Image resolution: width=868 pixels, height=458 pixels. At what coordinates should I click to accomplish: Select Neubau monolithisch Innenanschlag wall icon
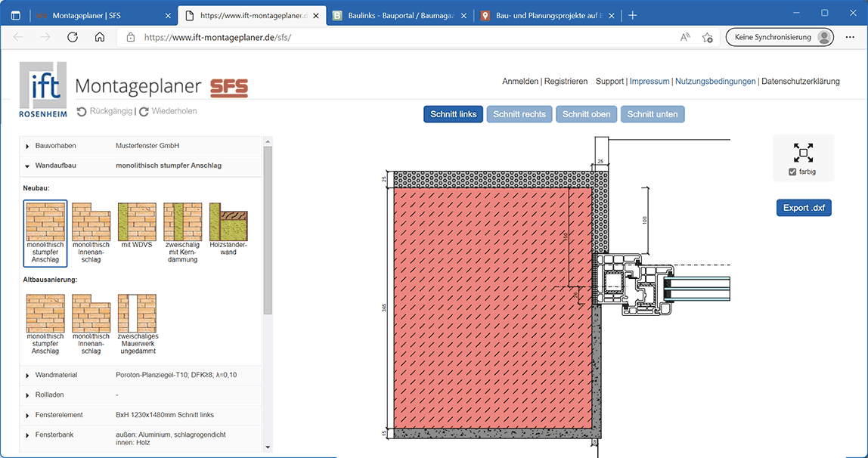91,221
